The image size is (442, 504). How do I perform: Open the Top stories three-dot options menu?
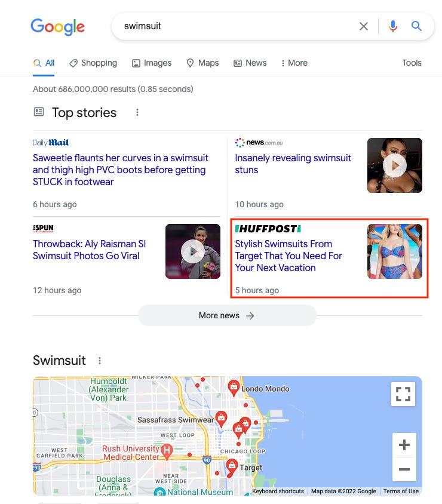point(137,112)
